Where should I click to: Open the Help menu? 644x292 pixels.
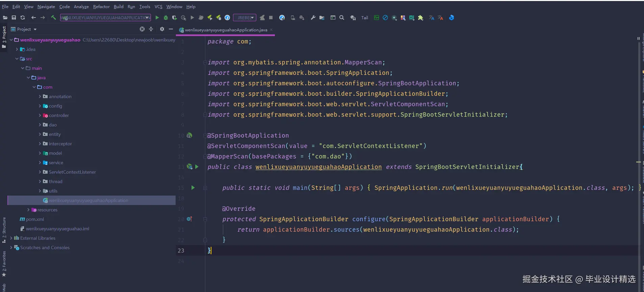(191, 6)
